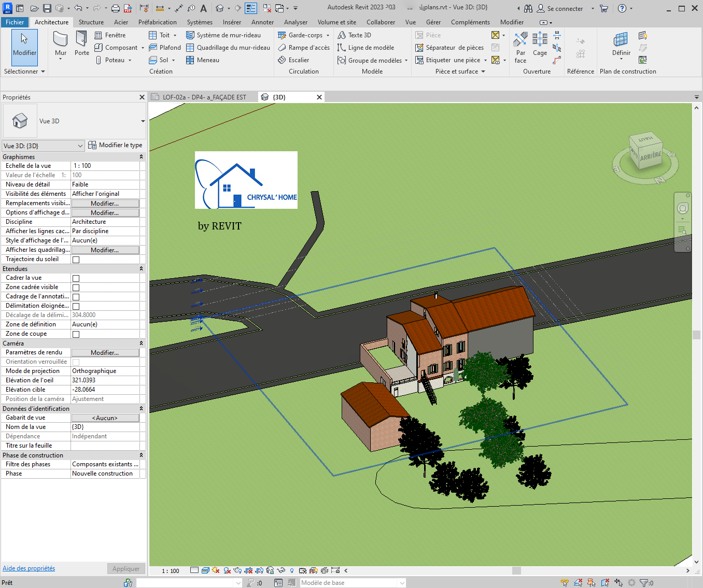The width and height of the screenshot is (703, 588).
Task: Switch to the LOF-02a FAÇADE EST view tab
Action: (x=204, y=97)
